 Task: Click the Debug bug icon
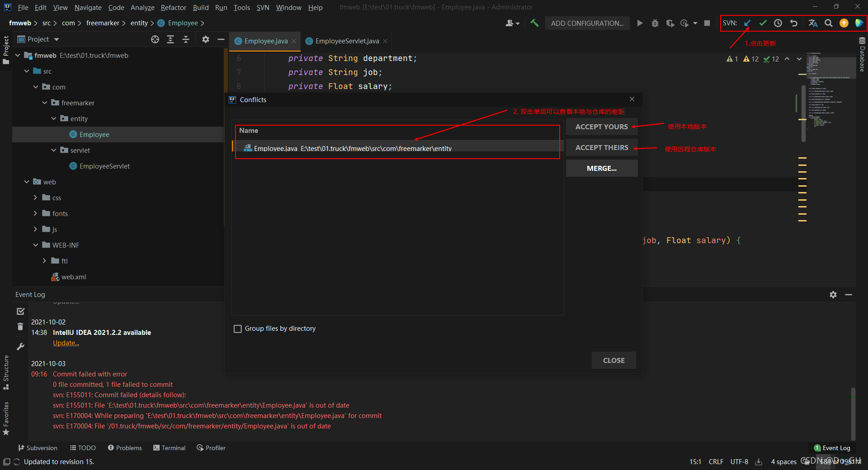tap(655, 23)
